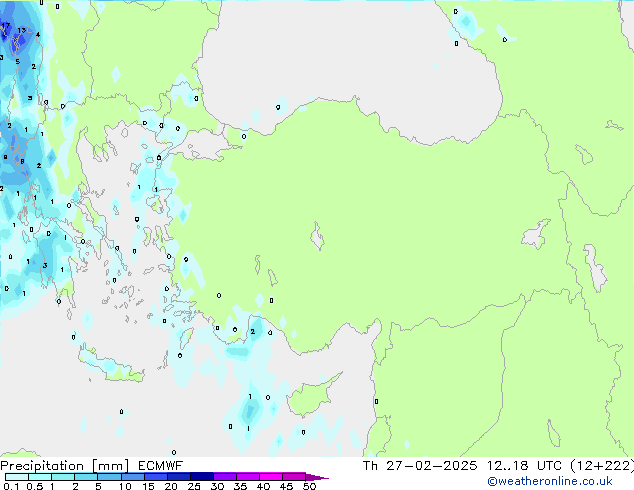This screenshot has height=490, width=634.
Task: Click the 'Precipitation [mm]' title text
Action: (65, 466)
